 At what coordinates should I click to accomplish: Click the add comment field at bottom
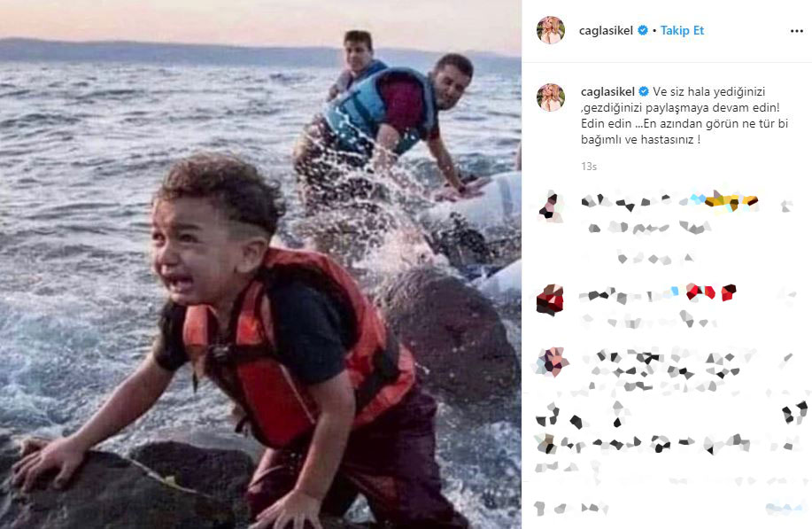point(647,509)
